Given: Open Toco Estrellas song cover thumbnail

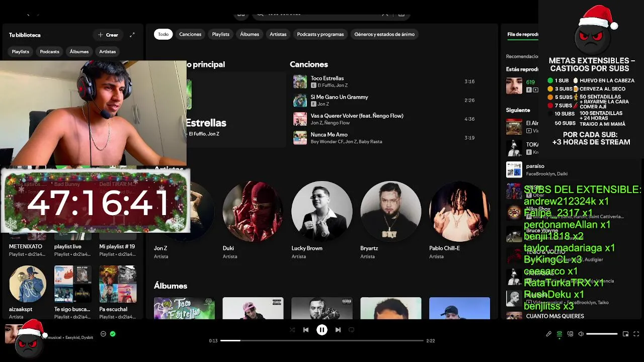Looking at the screenshot, I should (x=300, y=81).
